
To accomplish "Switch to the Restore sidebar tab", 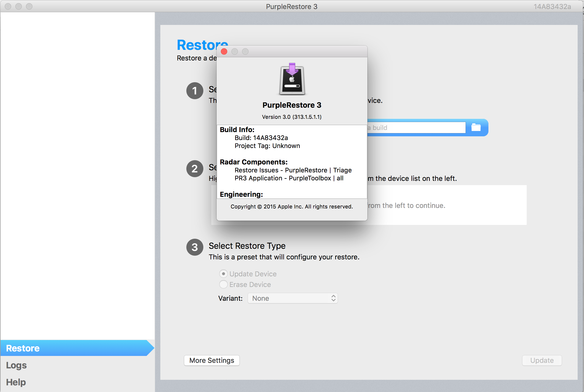I will pos(77,348).
